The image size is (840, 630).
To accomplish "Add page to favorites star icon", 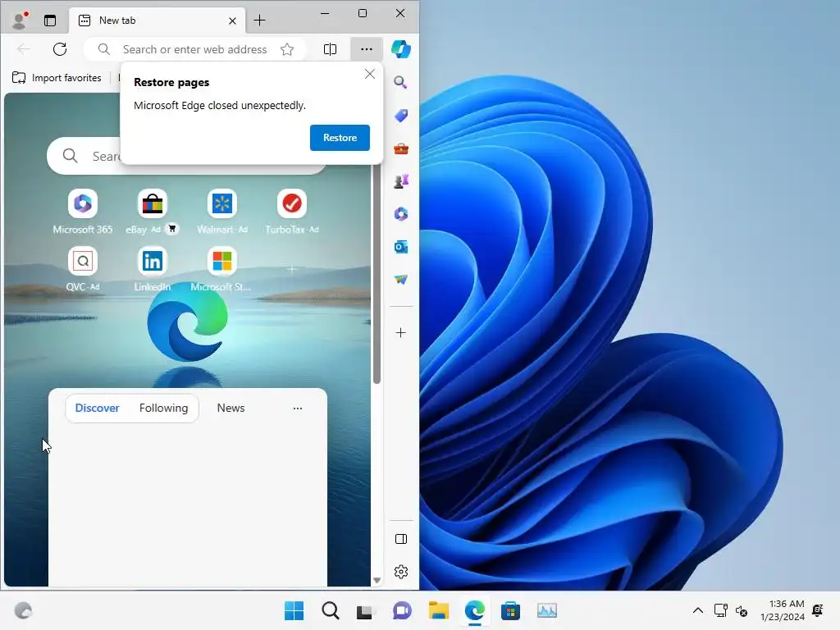I will [287, 49].
